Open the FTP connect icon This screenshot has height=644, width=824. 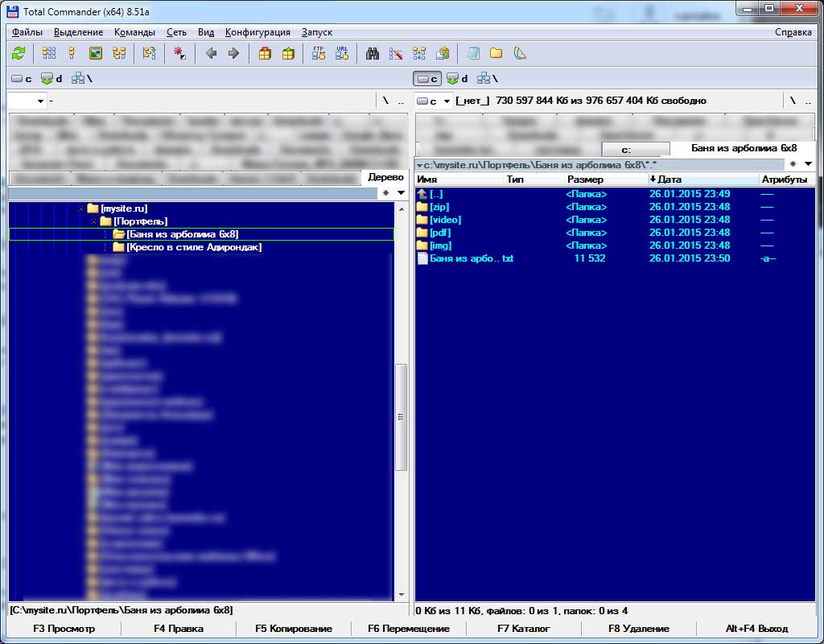click(319, 53)
